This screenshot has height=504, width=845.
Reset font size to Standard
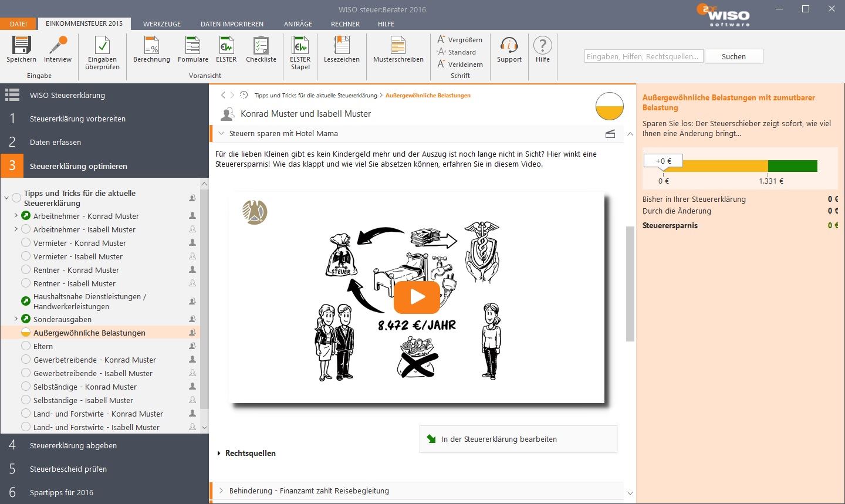point(457,52)
